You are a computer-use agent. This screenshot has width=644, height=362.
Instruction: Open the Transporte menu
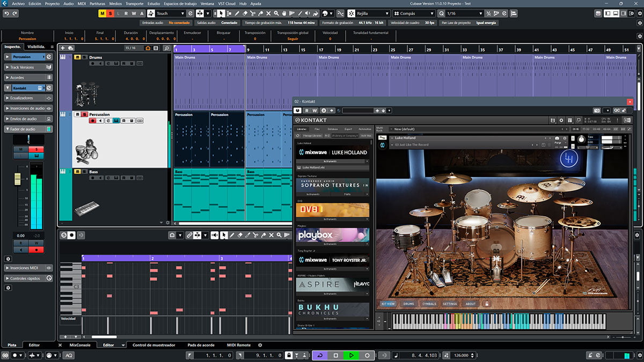[x=134, y=3]
